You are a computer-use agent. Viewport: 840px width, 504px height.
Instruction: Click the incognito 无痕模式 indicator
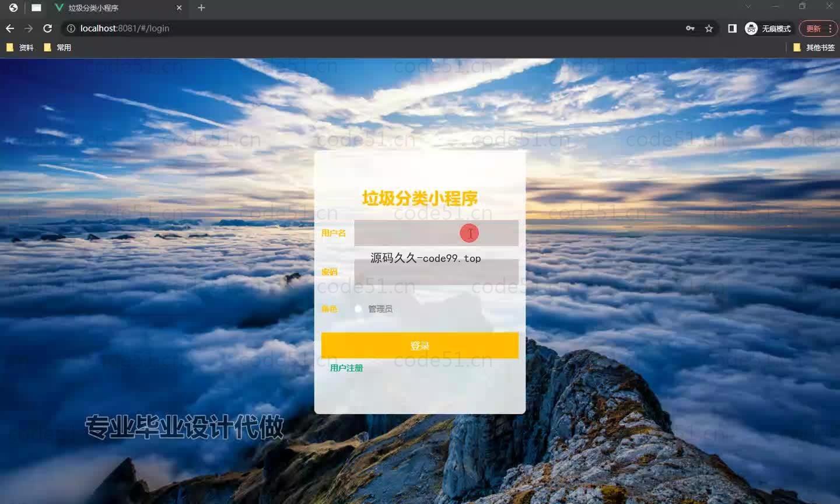coord(768,29)
